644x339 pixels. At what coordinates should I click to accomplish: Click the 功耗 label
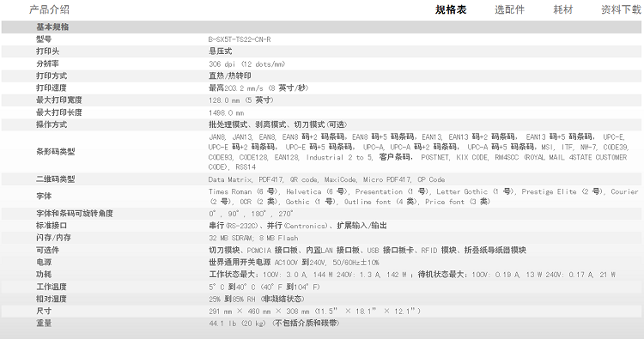[x=44, y=274]
